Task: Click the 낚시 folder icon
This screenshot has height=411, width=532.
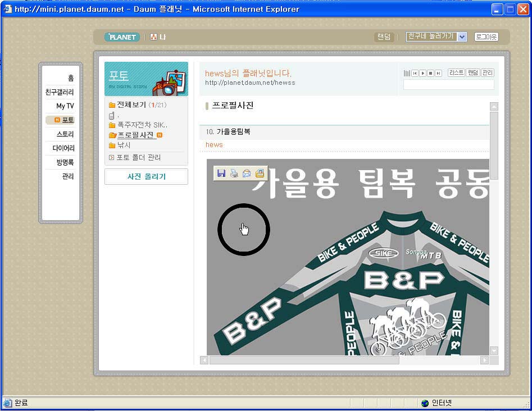Action: click(112, 145)
